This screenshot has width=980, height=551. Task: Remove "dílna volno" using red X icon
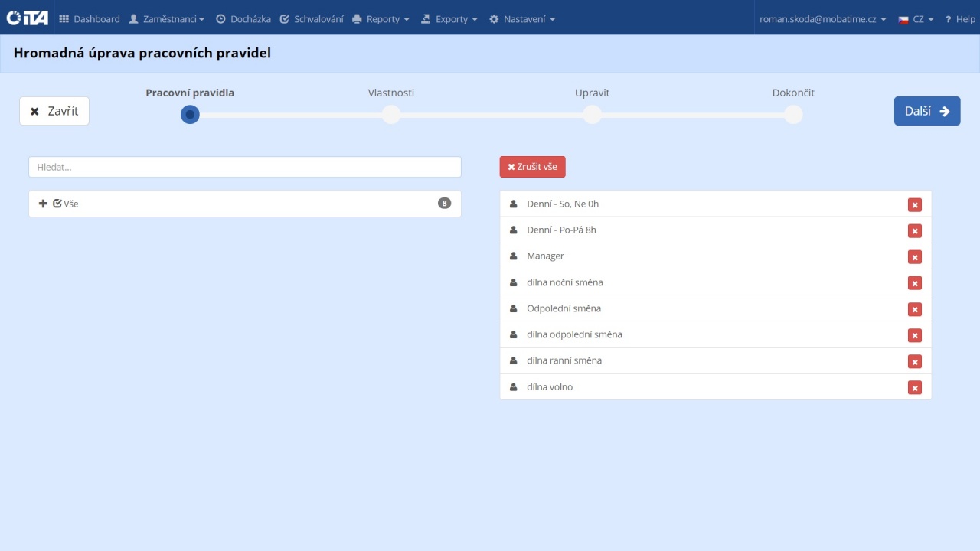point(914,387)
